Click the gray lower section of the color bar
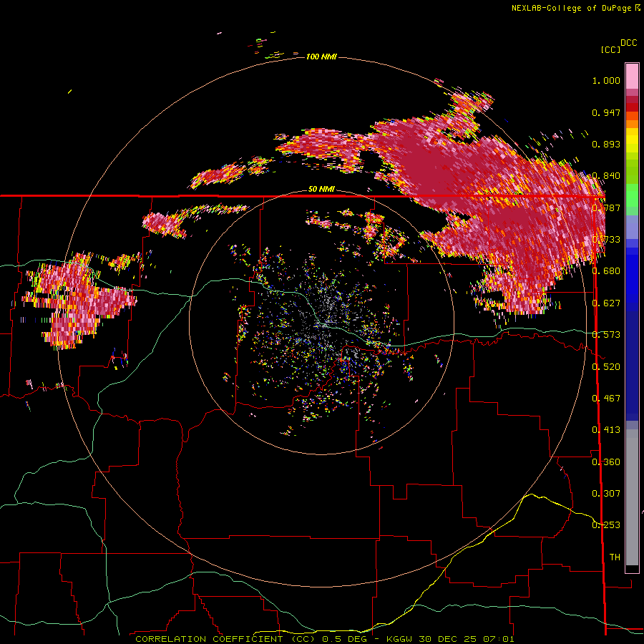Screen dimensions: 644x644 [632, 497]
